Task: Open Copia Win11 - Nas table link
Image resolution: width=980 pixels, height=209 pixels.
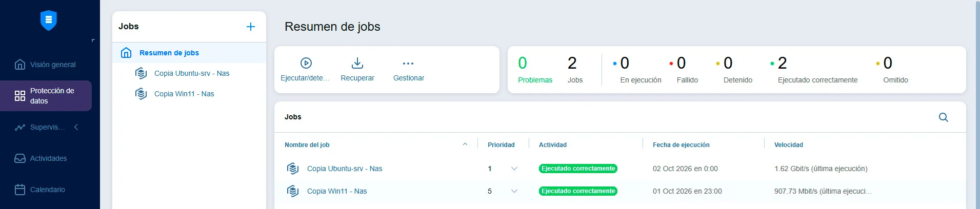Action: pos(337,191)
